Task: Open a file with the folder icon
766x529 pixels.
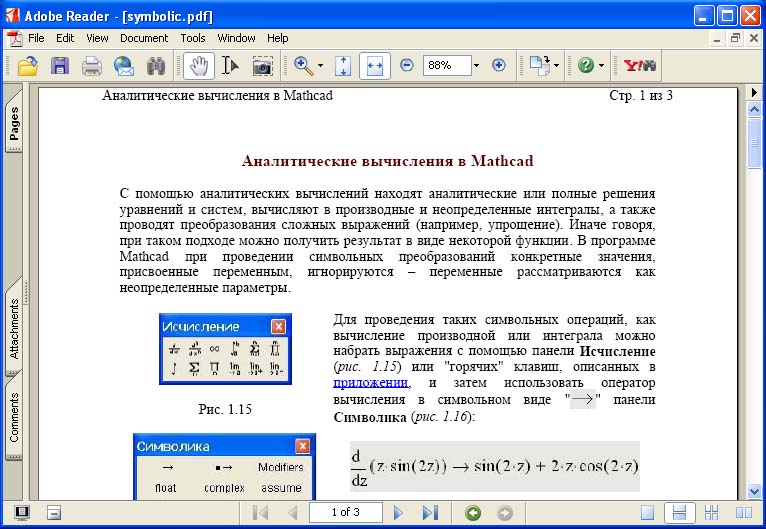Action: pos(28,65)
